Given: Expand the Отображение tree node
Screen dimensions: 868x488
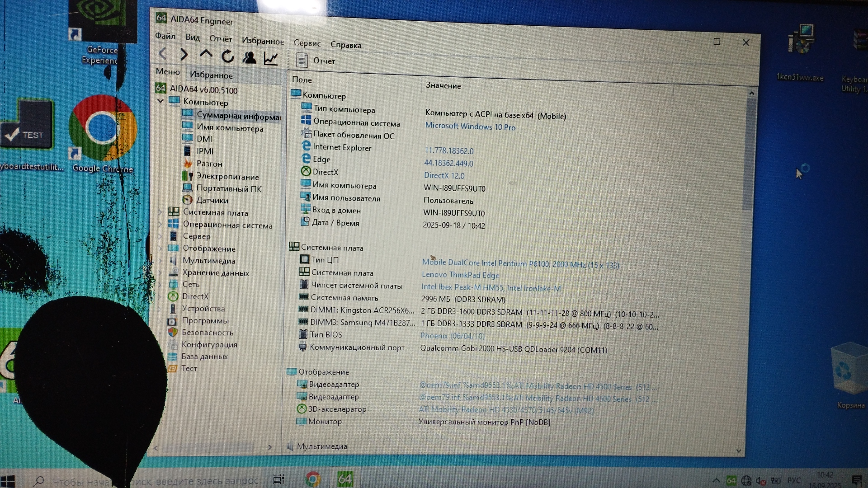Looking at the screenshot, I should coord(160,248).
